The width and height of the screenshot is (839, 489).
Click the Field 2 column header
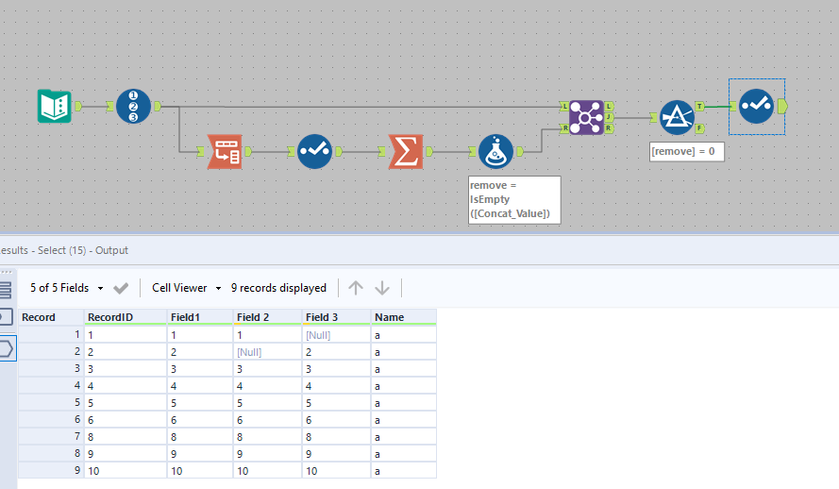point(268,317)
